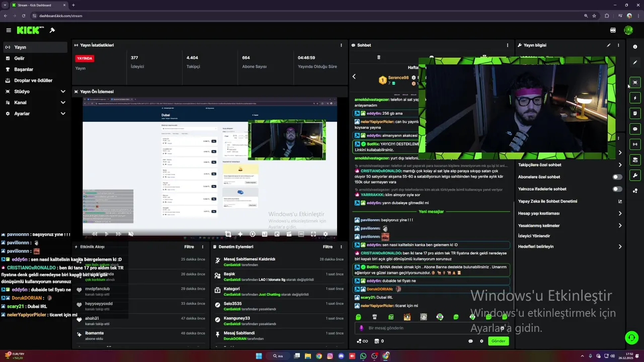The width and height of the screenshot is (644, 362).
Task: Edit stream info with Yayın bilgisi pencil
Action: 608,45
